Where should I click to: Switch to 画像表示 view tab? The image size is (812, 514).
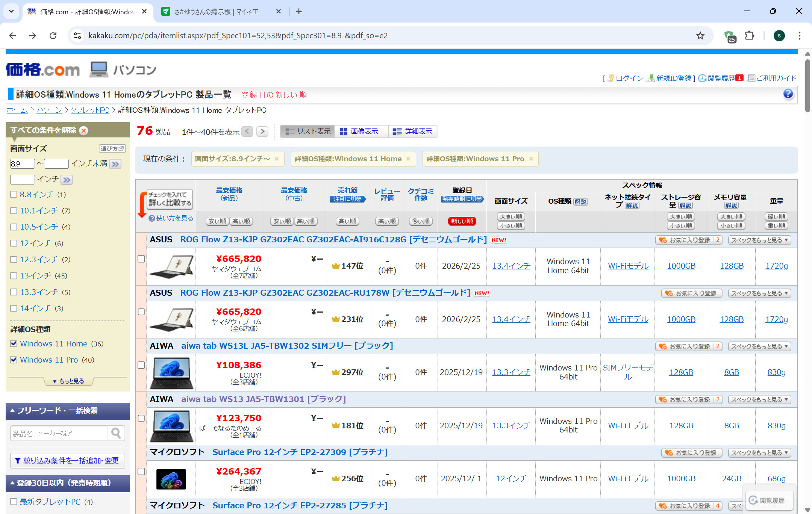coord(360,132)
